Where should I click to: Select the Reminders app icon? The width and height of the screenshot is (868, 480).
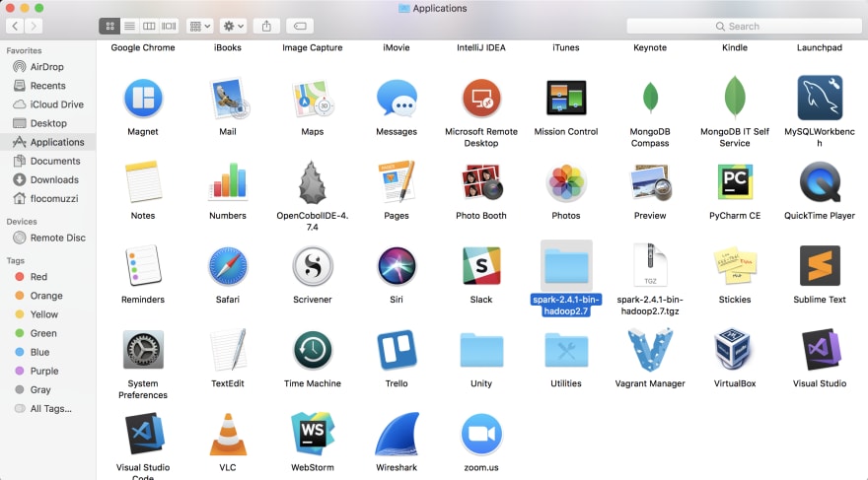[143, 266]
